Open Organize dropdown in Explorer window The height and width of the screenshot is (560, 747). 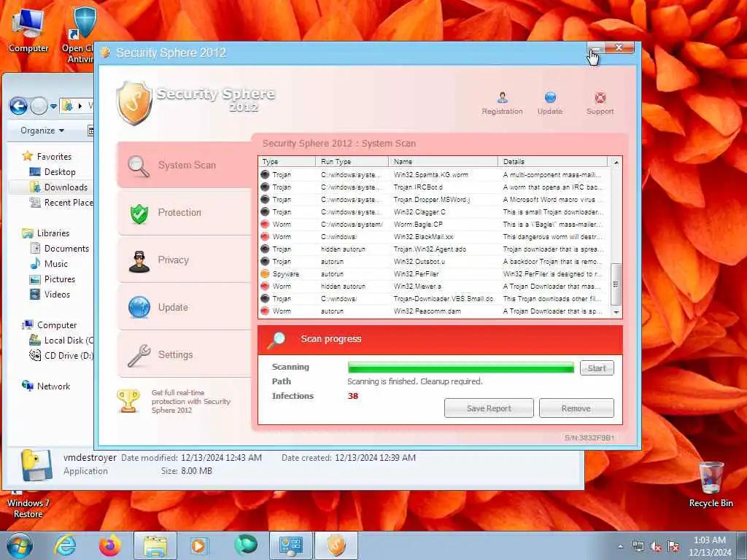coord(42,131)
